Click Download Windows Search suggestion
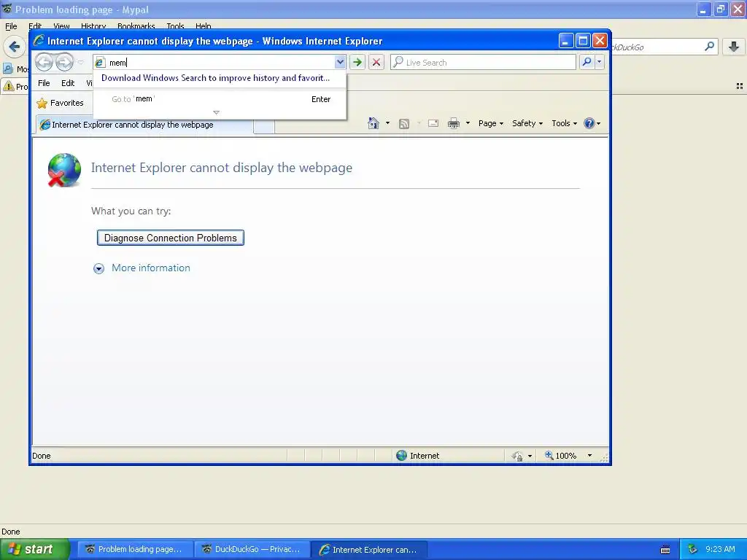Screen dimensions: 747x560 tap(215, 78)
